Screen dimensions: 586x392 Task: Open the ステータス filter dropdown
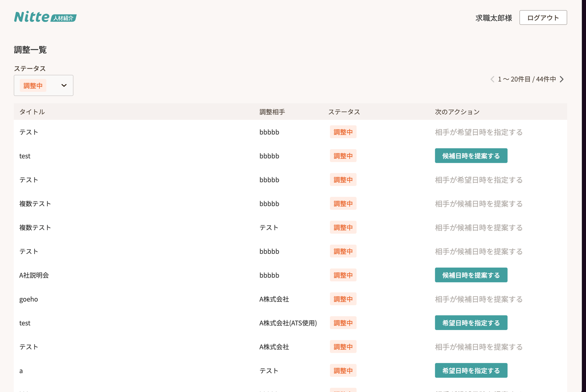pyautogui.click(x=64, y=86)
